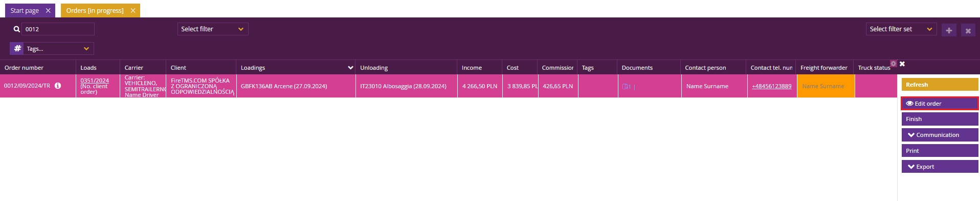Viewport: 980px width, 201px height.
Task: Click the hash tag icon beside Tags
Action: click(x=17, y=48)
